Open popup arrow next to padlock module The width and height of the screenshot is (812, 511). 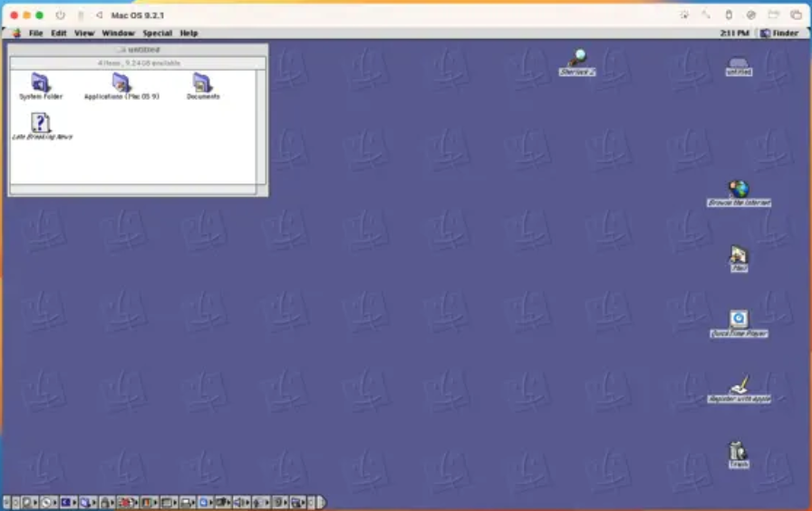[112, 502]
